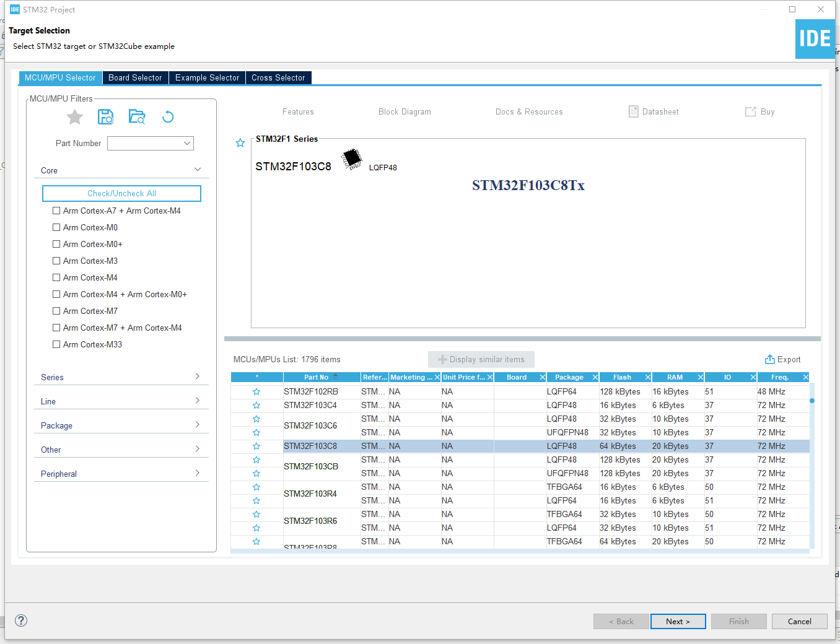
Task: Click the Back button
Action: [621, 621]
